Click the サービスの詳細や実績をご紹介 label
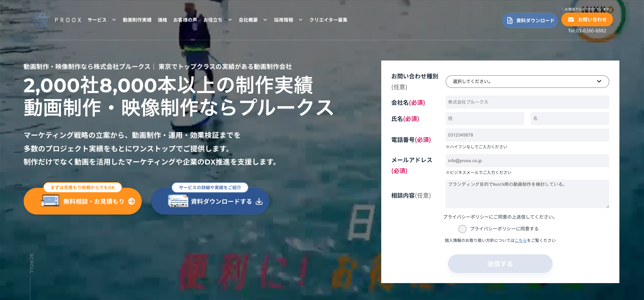 tap(210, 187)
